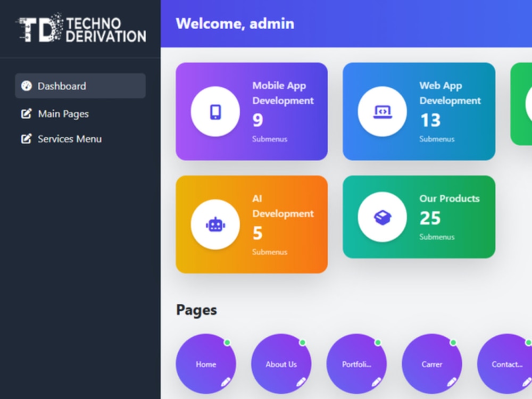Click the number 25 on Our Products card
The width and height of the screenshot is (532, 399).
(x=430, y=218)
